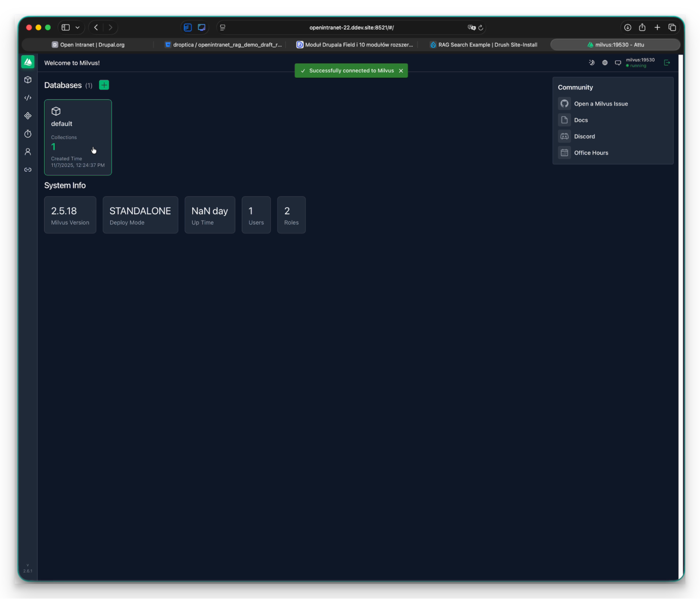Click the browser back navigation arrow
This screenshot has width=700, height=599.
[x=96, y=27]
